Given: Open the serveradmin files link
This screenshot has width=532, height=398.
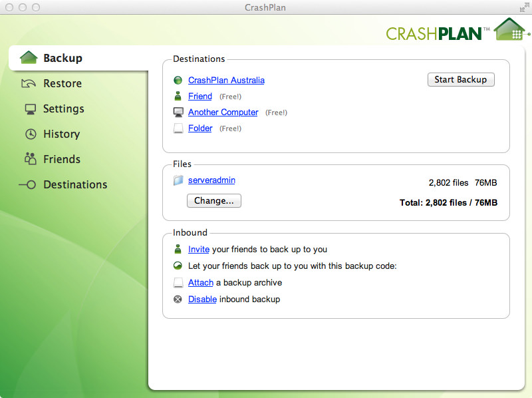Looking at the screenshot, I should click(211, 180).
